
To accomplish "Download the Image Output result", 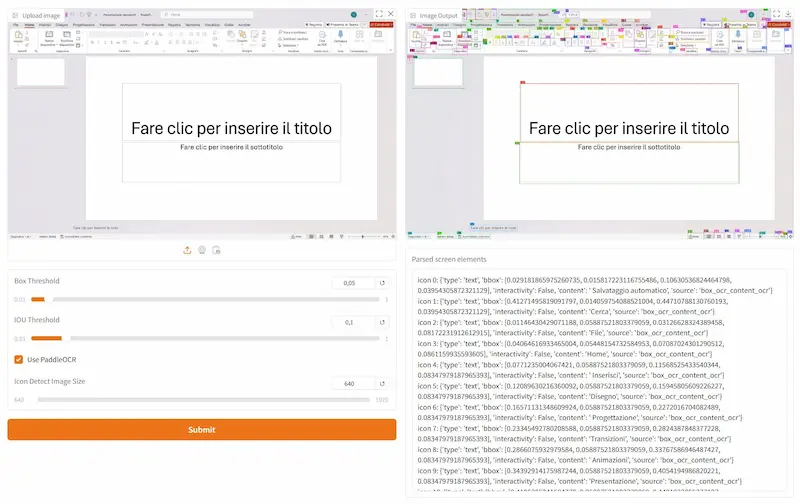I will point(788,14).
